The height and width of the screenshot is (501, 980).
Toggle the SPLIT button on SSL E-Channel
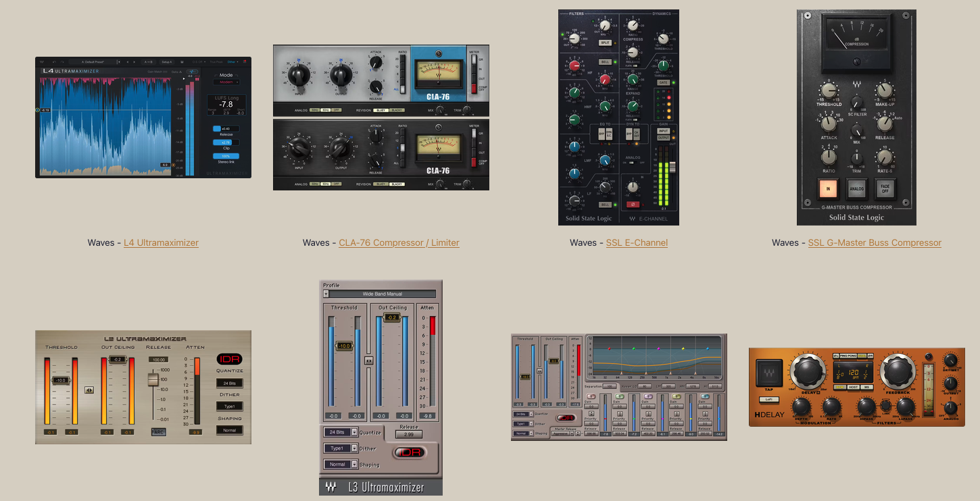pyautogui.click(x=606, y=43)
